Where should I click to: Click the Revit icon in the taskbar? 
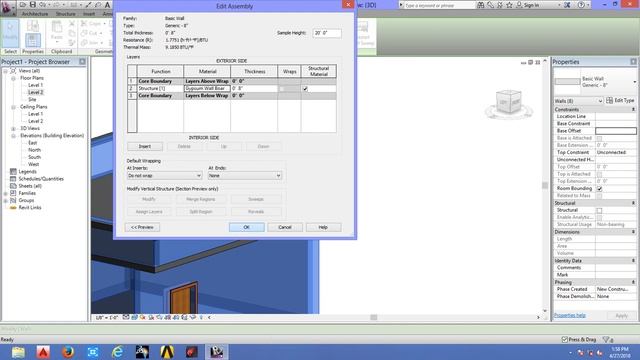216,352
